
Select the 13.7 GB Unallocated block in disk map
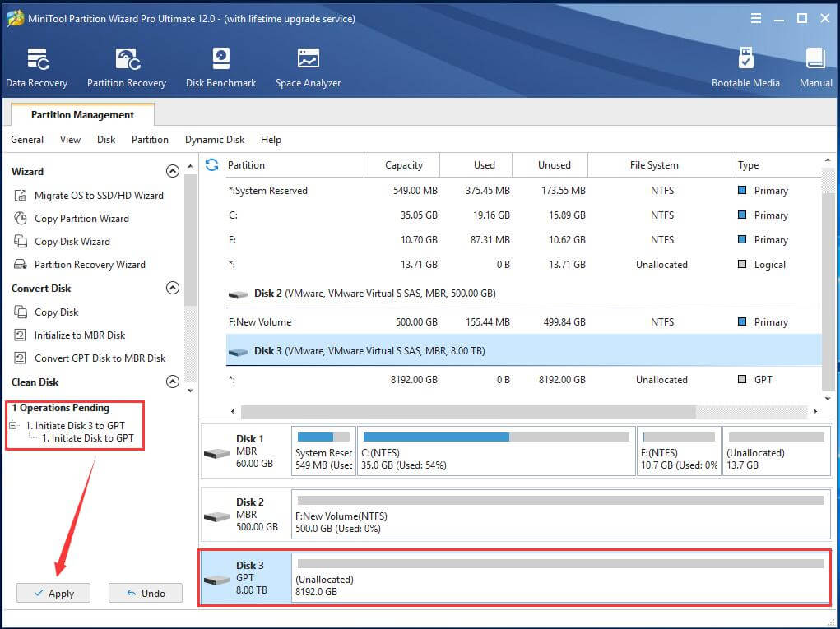777,451
